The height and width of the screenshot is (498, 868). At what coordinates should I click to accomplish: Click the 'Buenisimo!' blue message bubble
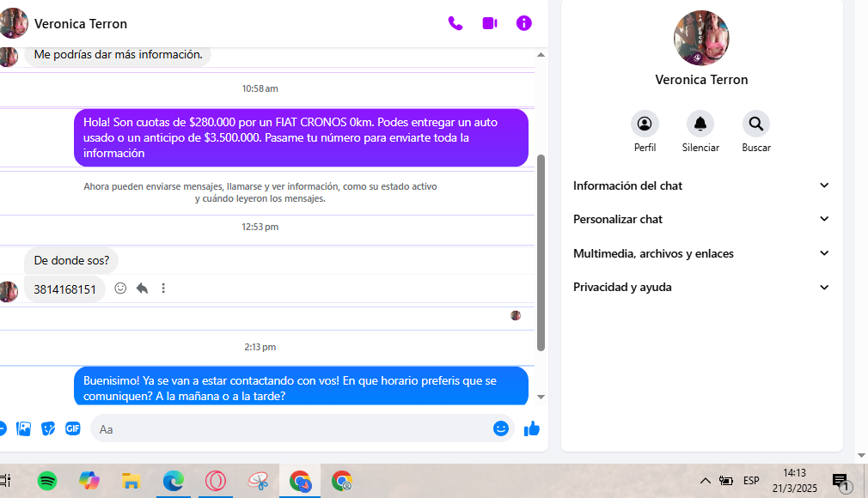[x=301, y=386]
